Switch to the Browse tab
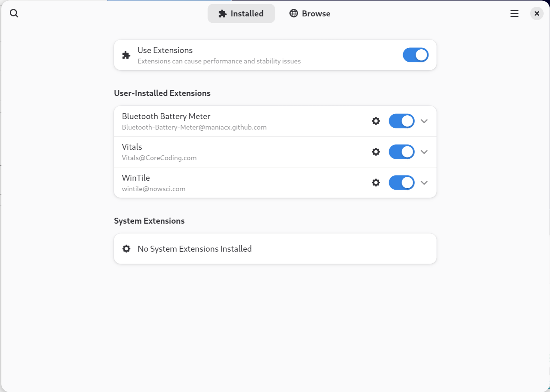The image size is (550, 392). click(310, 13)
